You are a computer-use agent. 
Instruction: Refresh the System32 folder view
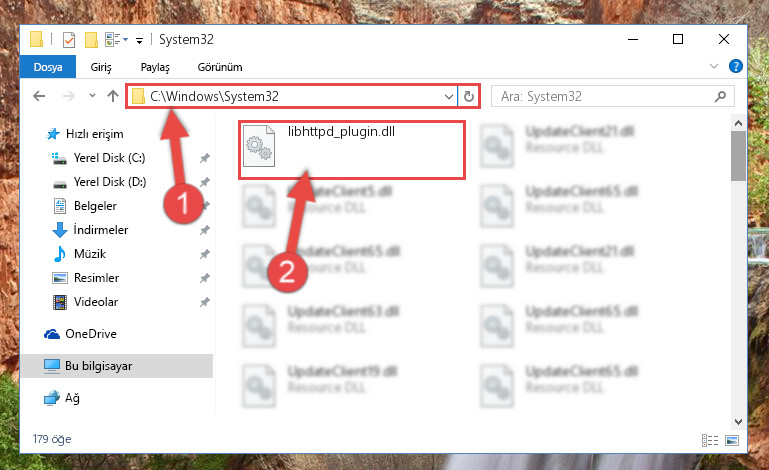(x=469, y=96)
